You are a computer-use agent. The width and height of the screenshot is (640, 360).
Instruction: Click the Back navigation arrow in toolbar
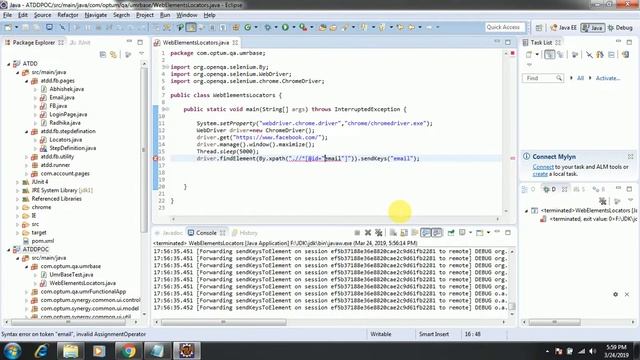[411, 27]
